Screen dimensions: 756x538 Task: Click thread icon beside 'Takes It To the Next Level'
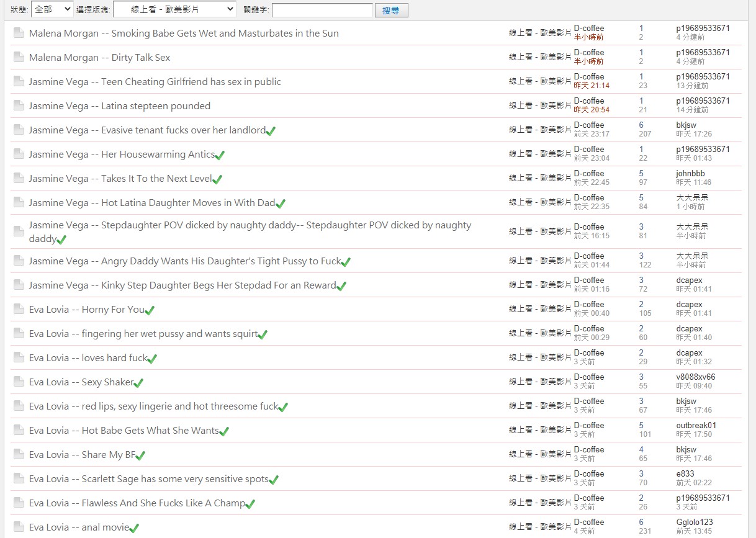tap(19, 178)
